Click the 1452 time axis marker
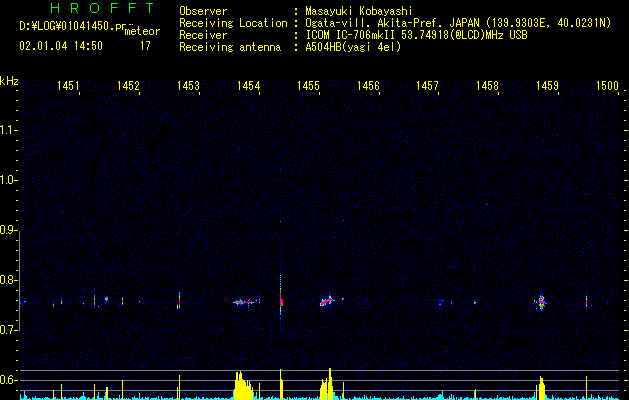The width and height of the screenshot is (629, 400). (128, 85)
